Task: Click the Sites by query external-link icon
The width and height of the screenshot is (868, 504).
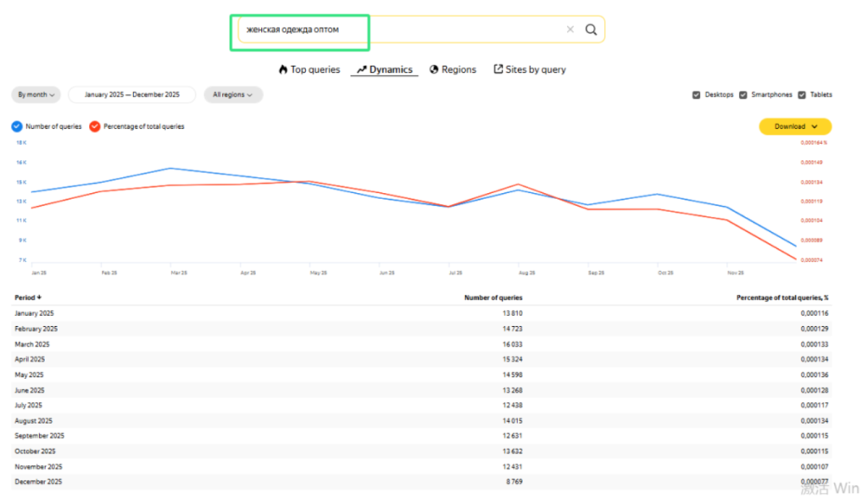Action: click(498, 69)
